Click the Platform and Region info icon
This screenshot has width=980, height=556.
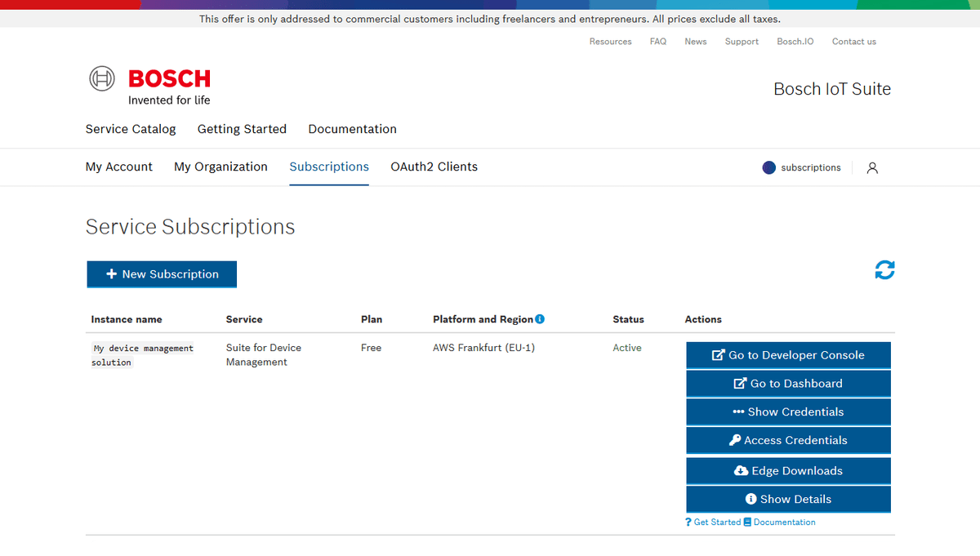click(540, 319)
